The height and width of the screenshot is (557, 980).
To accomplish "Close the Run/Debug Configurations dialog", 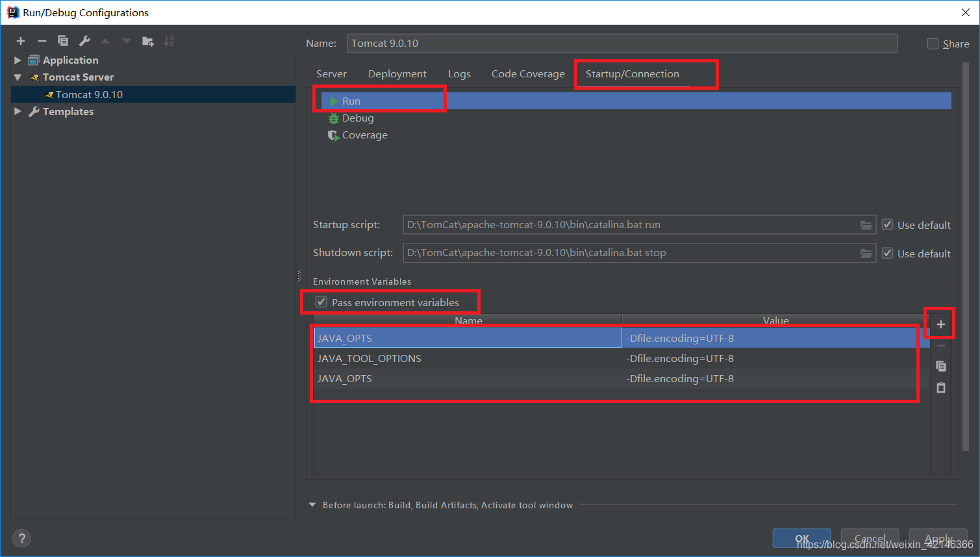I will pos(966,12).
